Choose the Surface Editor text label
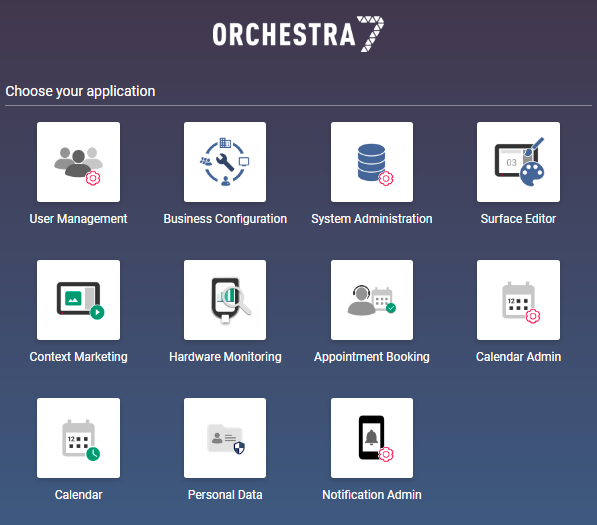597x525 pixels. (x=518, y=219)
